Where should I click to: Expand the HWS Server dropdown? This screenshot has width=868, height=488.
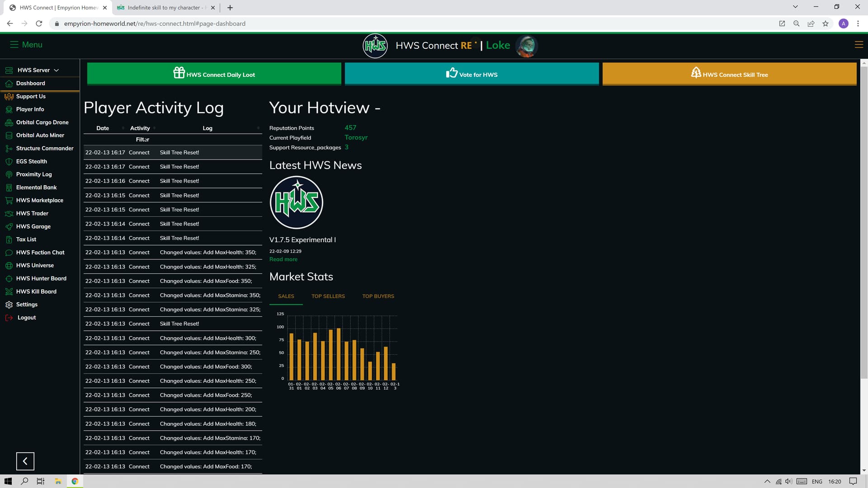(x=38, y=70)
